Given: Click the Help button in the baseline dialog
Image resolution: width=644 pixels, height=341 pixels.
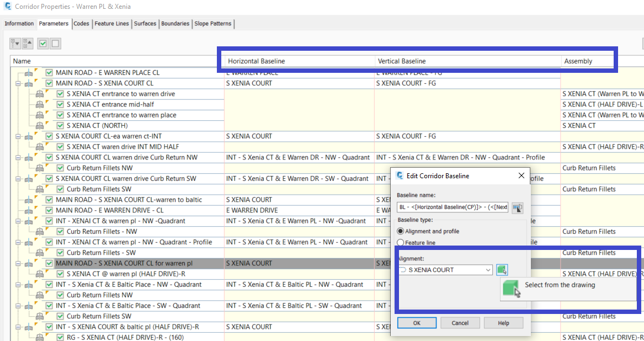Looking at the screenshot, I should coord(503,323).
